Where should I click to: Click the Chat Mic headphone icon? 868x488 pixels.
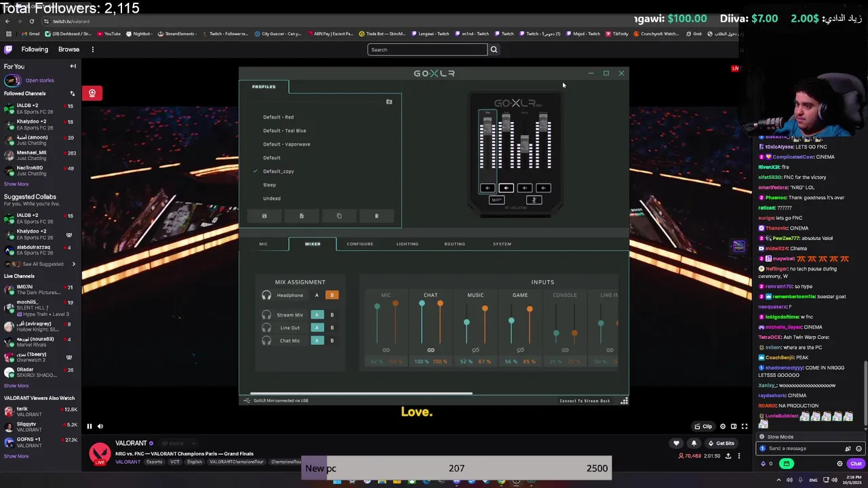tap(267, 340)
